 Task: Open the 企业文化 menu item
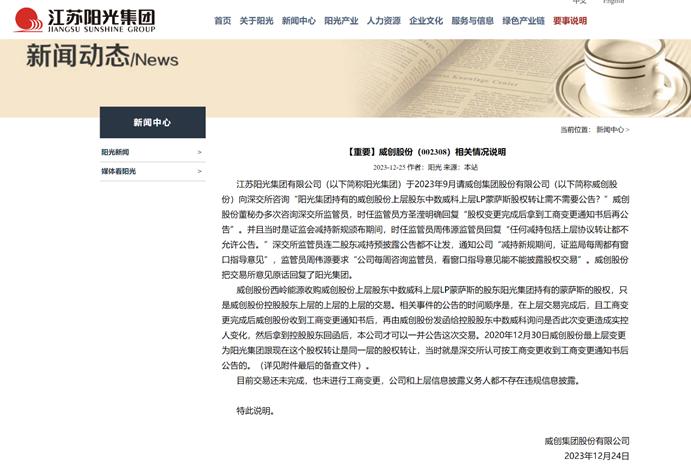click(x=426, y=21)
